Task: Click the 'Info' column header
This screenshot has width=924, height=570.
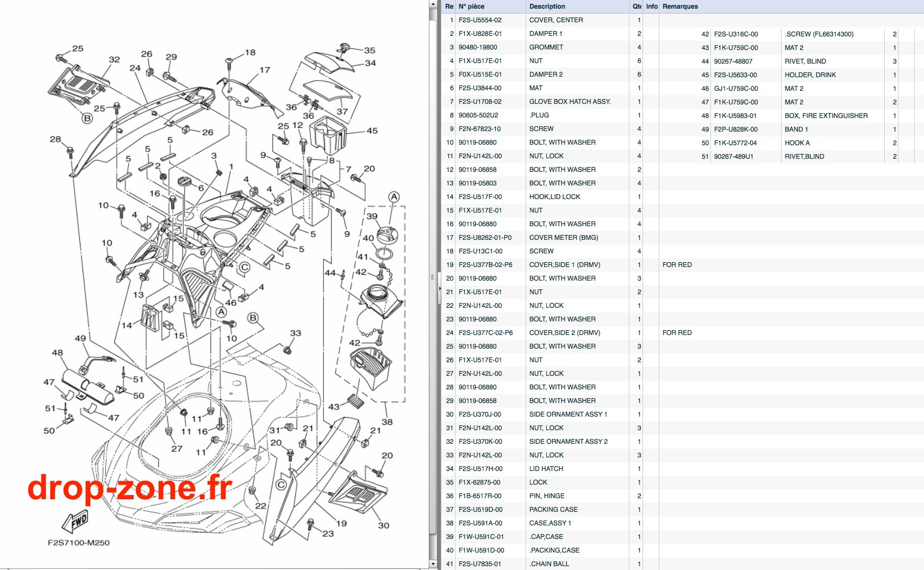Action: (x=652, y=7)
